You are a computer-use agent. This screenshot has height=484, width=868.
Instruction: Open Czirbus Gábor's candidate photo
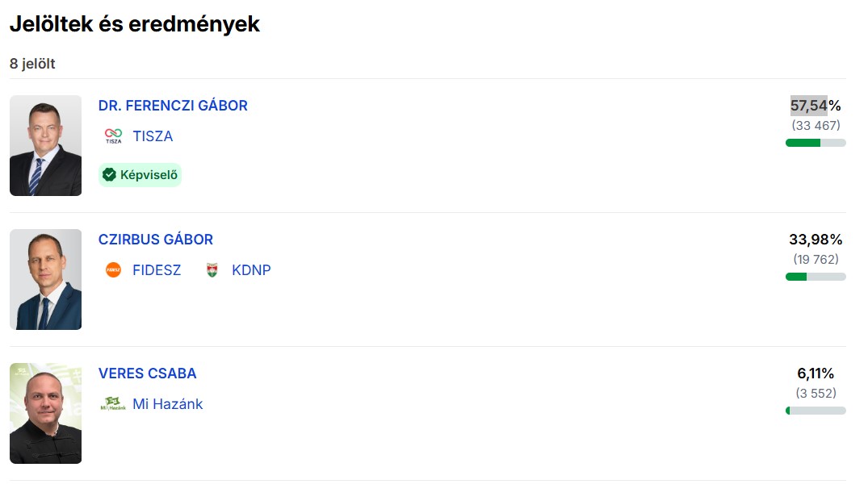coord(46,280)
